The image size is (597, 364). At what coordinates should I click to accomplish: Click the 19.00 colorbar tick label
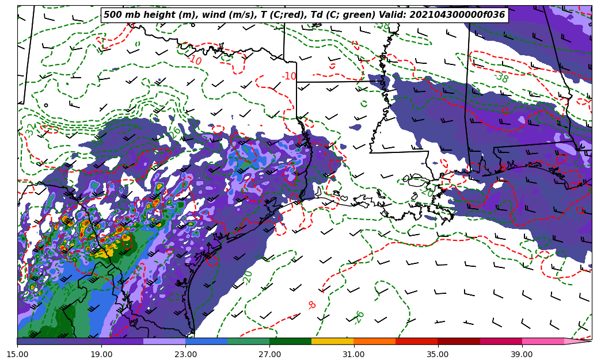tap(101, 354)
